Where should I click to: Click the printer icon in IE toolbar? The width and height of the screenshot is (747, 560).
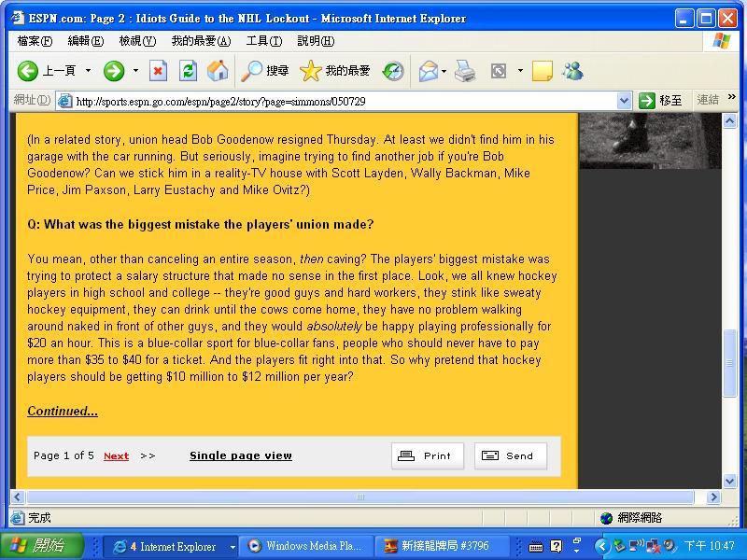coord(464,72)
